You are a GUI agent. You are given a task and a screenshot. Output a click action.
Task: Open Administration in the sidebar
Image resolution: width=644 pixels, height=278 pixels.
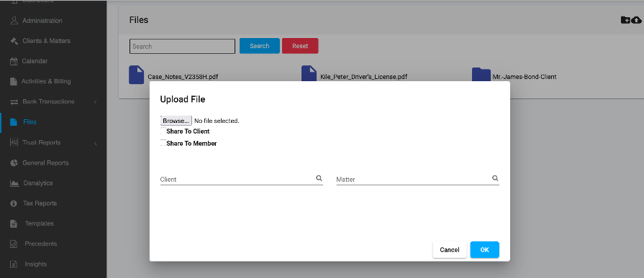[42, 21]
